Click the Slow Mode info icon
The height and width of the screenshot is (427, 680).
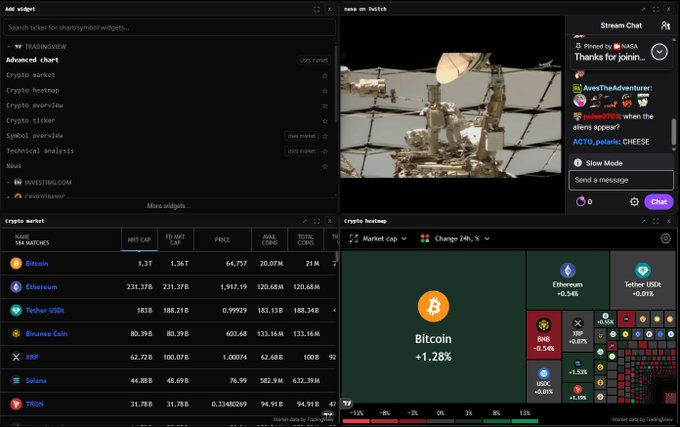pos(578,163)
